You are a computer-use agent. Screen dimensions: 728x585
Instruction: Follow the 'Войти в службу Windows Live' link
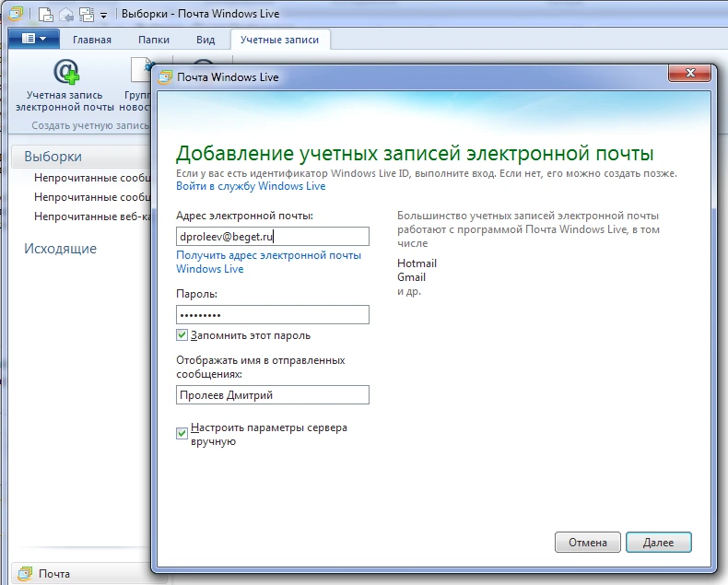[250, 186]
